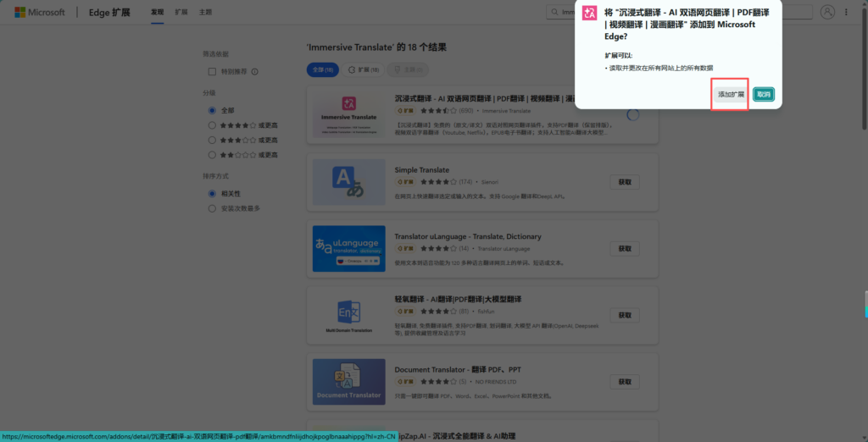
Task: Click 获取 for Document Translator
Action: click(625, 382)
